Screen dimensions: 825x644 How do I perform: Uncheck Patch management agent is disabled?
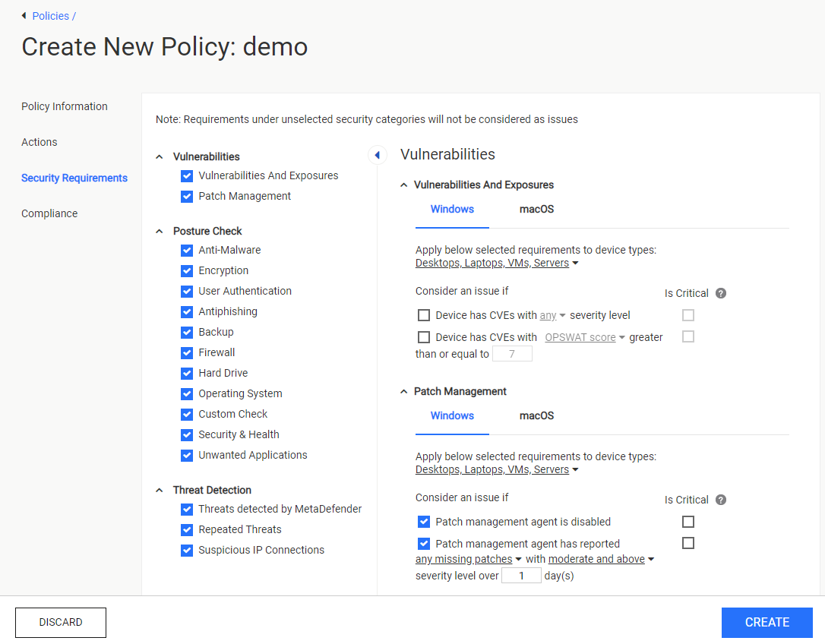coord(424,522)
